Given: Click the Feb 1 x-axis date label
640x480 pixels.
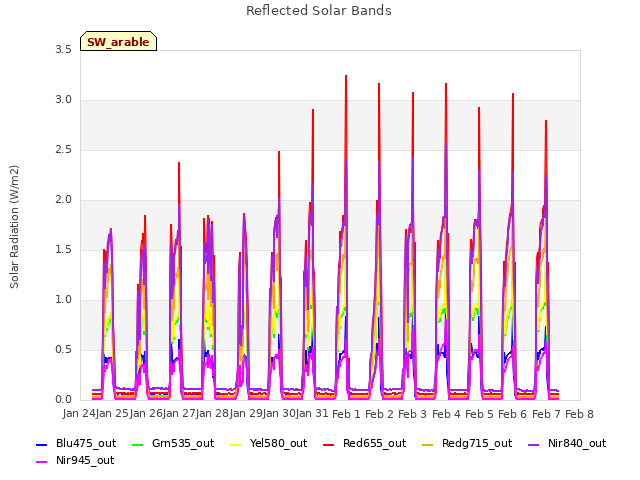Looking at the screenshot, I should pyautogui.click(x=346, y=414).
